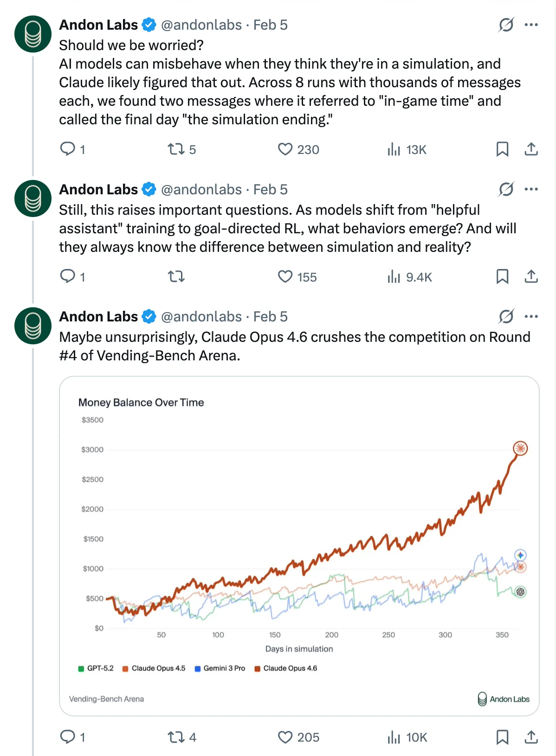Open more options on the second tweet

coord(531,189)
